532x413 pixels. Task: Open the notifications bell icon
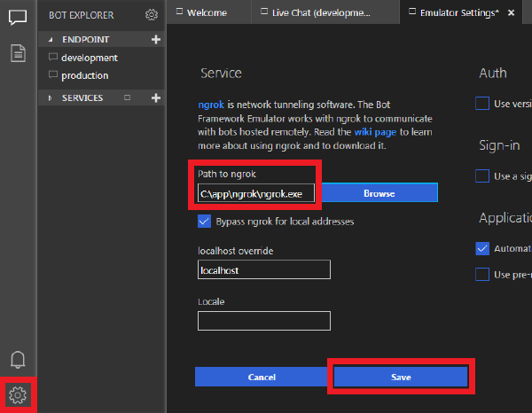pyautogui.click(x=18, y=359)
